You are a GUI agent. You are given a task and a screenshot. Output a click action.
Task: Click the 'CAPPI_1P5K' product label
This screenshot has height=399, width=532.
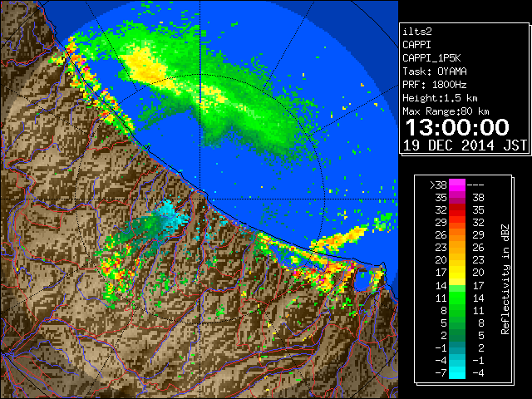(x=431, y=58)
